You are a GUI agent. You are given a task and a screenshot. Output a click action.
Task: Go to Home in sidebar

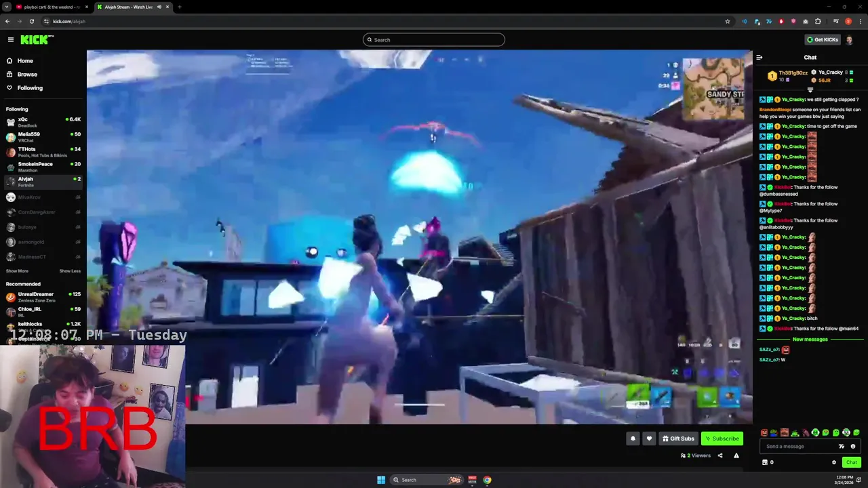[x=25, y=61]
